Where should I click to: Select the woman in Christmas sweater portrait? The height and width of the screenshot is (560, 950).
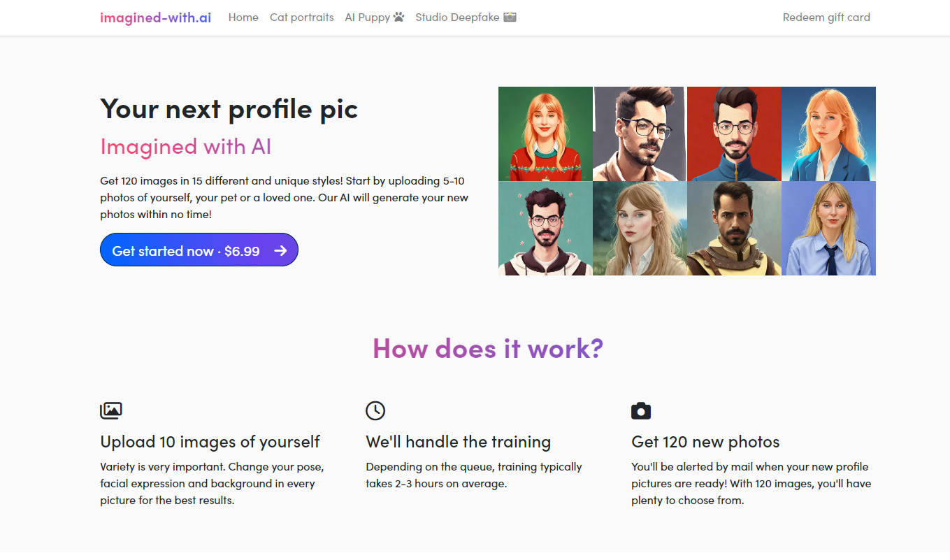tap(545, 134)
